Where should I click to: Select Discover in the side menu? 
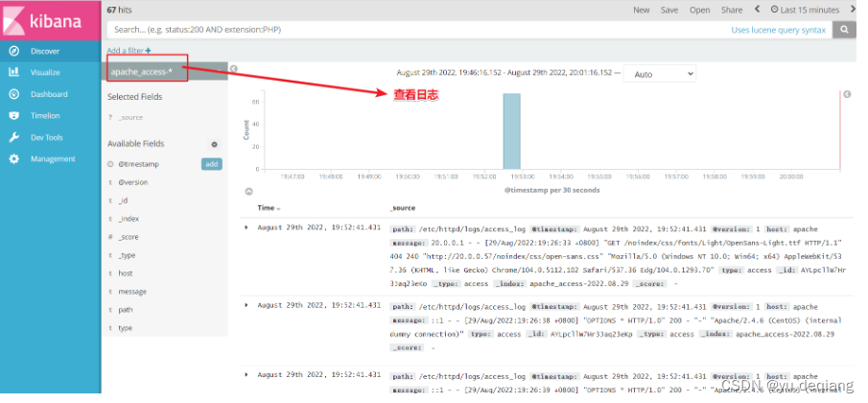click(45, 51)
